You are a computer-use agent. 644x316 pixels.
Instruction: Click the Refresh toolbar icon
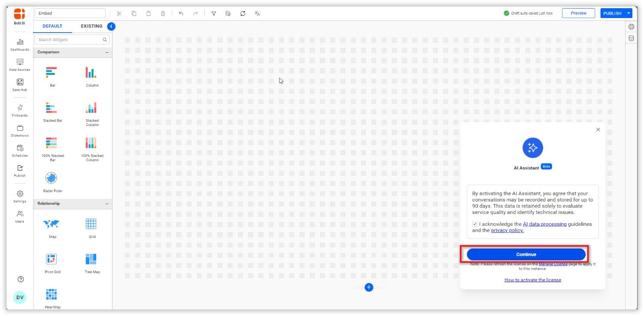click(x=243, y=13)
